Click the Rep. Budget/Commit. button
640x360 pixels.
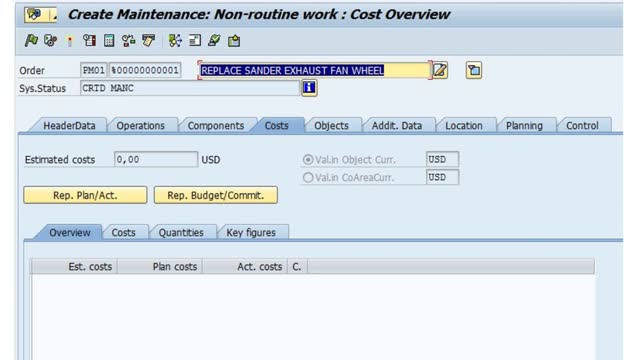[216, 195]
